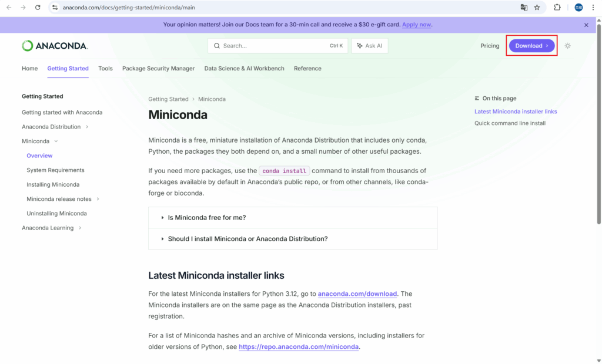Open the Package Security Manager tab
The width and height of the screenshot is (602, 364).
tap(159, 68)
